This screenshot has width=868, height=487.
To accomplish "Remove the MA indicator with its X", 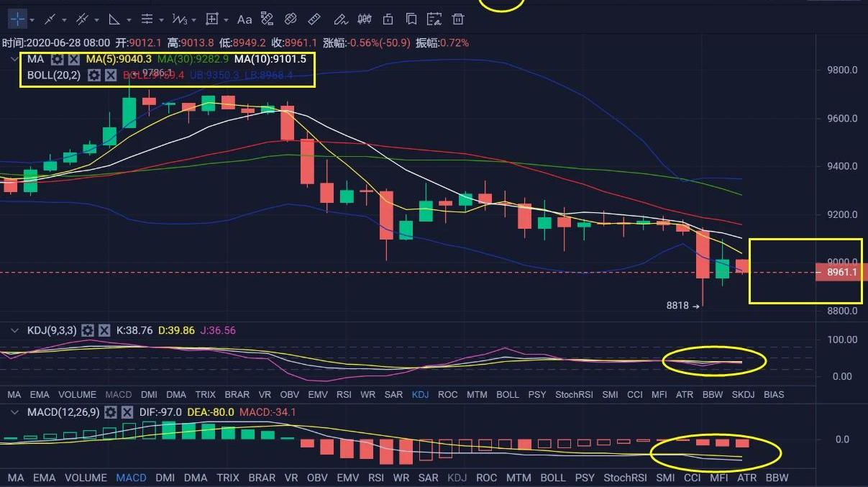I will pyautogui.click(x=73, y=59).
